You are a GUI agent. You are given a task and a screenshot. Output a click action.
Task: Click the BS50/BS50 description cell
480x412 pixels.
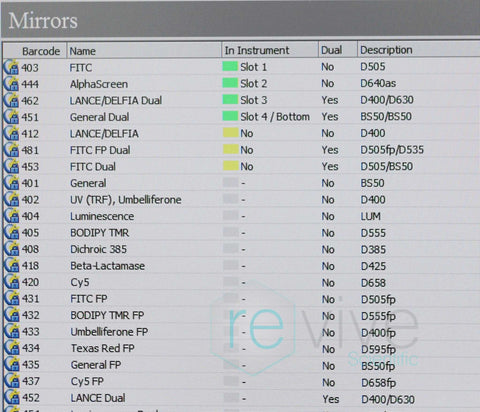[386, 116]
